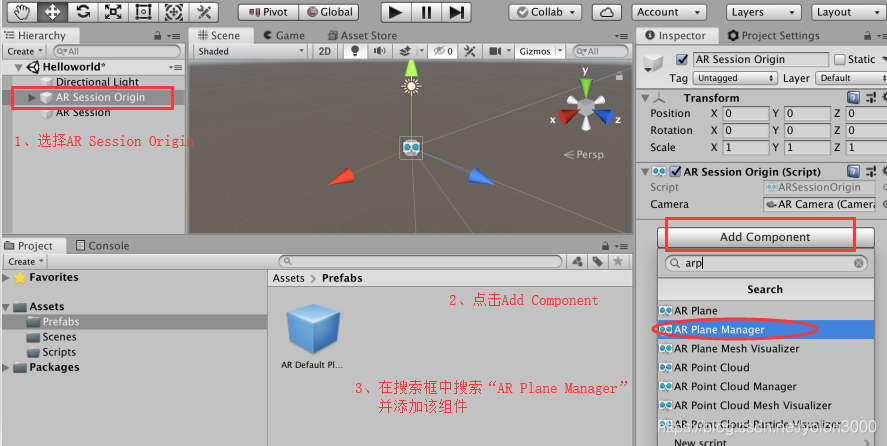Clear the component search box
Viewport: 887px width, 446px height.
(x=858, y=263)
